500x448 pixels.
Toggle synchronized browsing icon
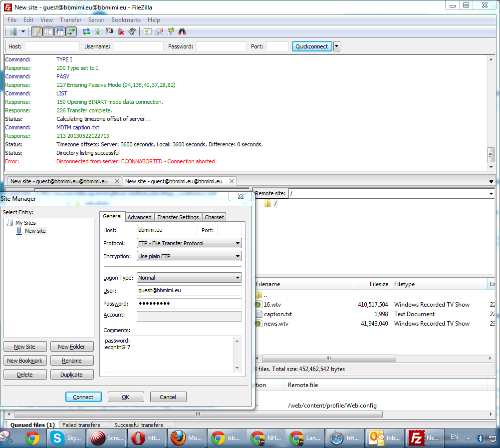pos(171,31)
